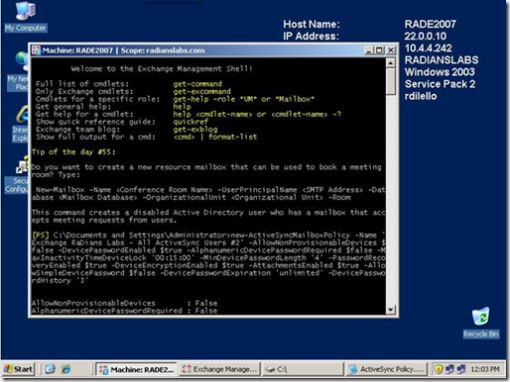Click the 'RADIANSLABS' domain text on desktop
The image size is (510, 382).
[441, 60]
